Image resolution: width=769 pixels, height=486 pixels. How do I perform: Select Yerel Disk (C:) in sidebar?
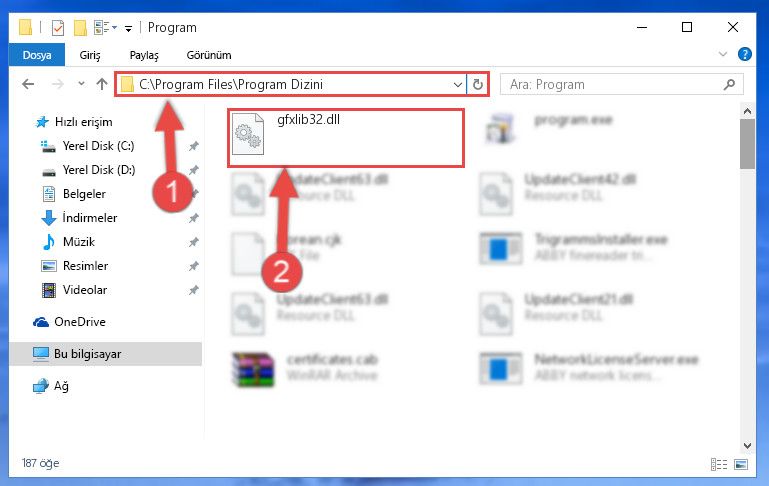tap(98, 146)
